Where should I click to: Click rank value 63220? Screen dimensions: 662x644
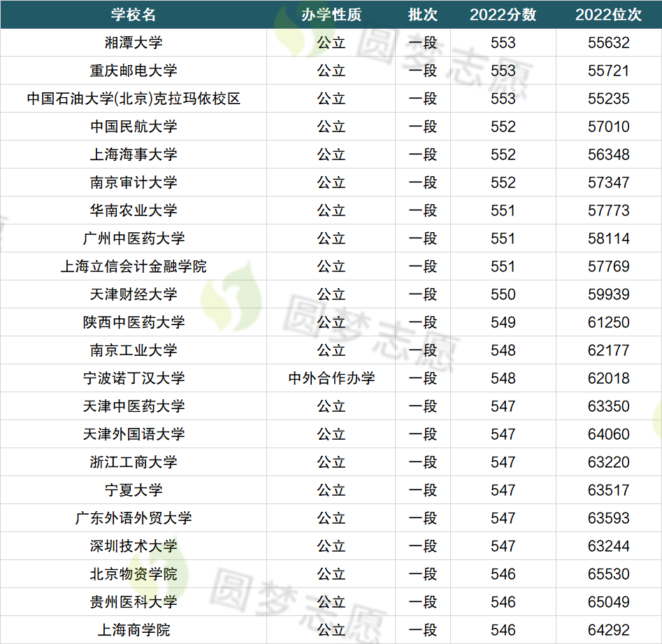click(608, 462)
